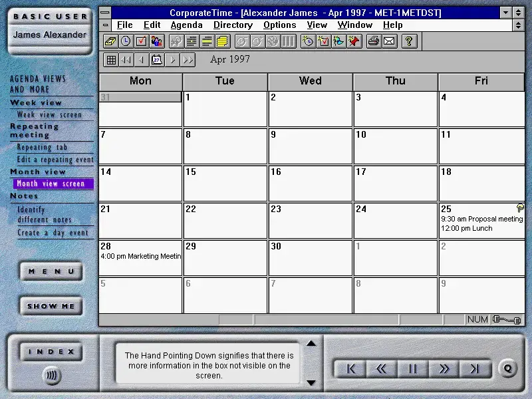Screen dimensions: 532x399
Task: Open the Agenda menu
Action: pyautogui.click(x=186, y=25)
